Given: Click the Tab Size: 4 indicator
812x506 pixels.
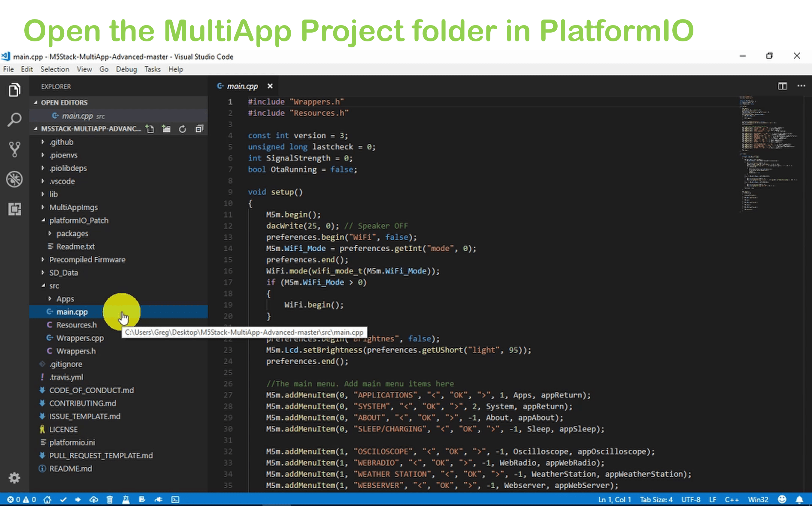Looking at the screenshot, I should 656,500.
